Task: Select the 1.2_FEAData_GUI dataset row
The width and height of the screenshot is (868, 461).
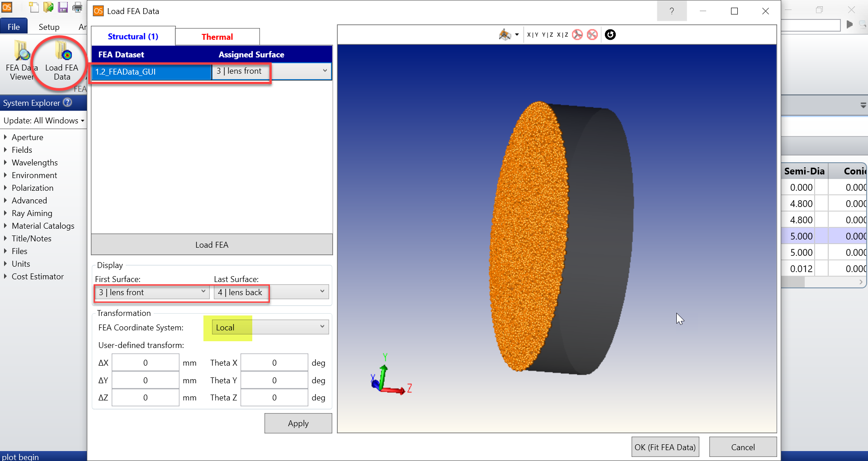Action: pos(151,71)
